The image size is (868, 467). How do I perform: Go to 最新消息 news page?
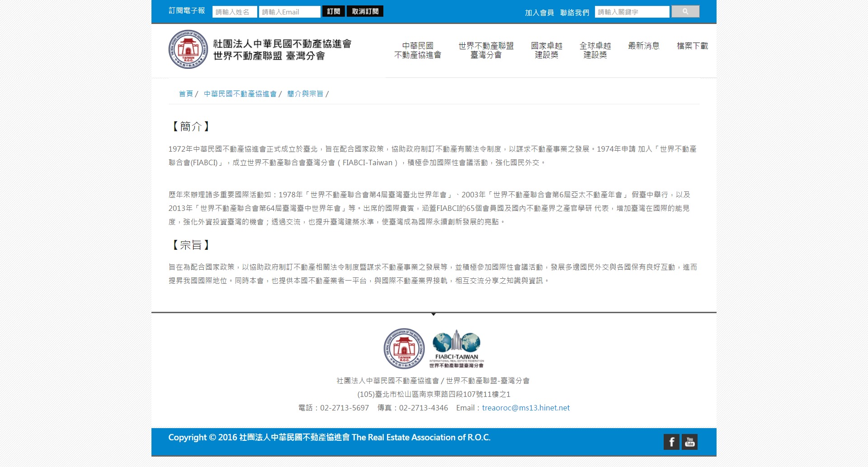(x=643, y=46)
